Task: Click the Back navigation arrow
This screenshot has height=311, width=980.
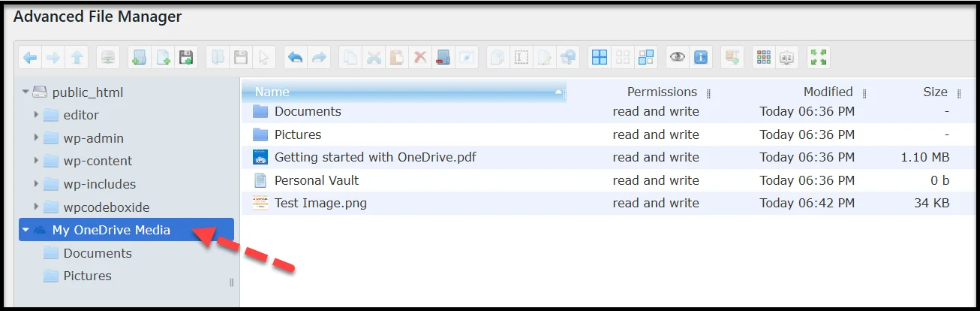Action: [31, 57]
